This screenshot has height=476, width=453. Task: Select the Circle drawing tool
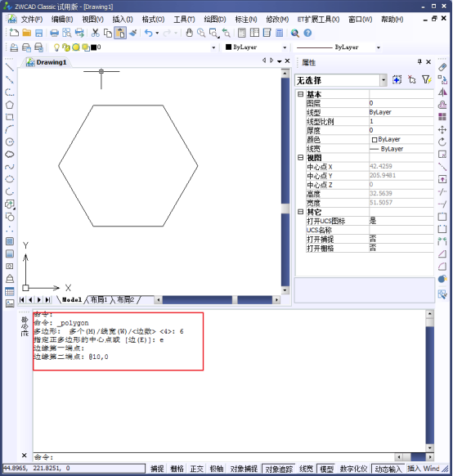tap(10, 142)
